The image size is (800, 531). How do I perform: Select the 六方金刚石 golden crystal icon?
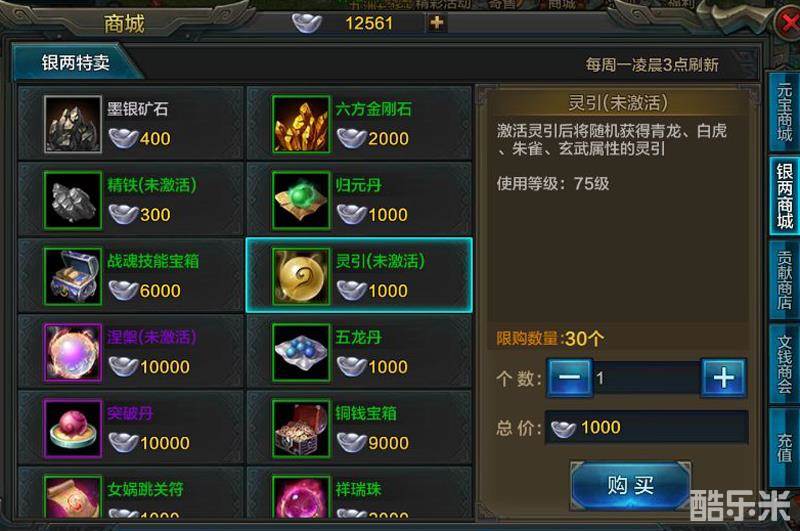[x=301, y=124]
